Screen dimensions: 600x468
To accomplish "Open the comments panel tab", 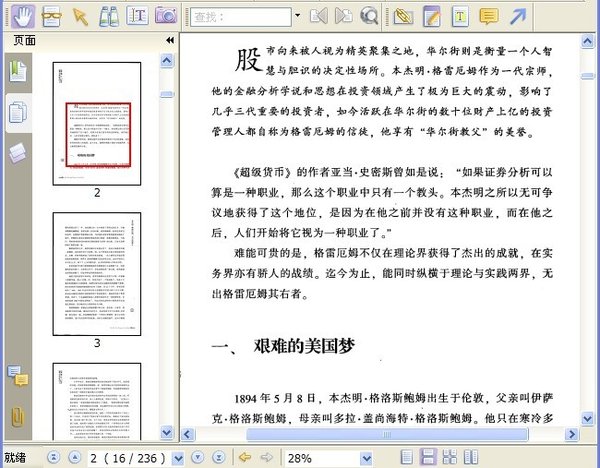I will 17,375.
